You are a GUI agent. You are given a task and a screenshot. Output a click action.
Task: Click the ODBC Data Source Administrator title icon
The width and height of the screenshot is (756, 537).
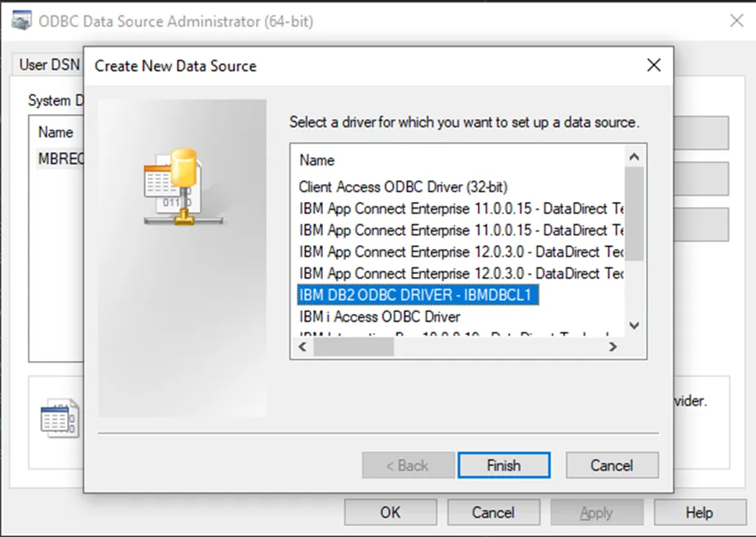[21, 21]
